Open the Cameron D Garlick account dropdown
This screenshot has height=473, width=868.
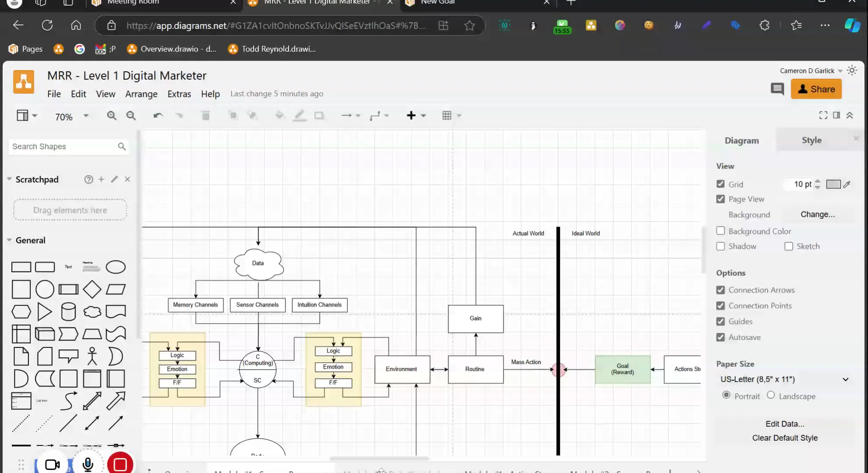click(x=811, y=71)
